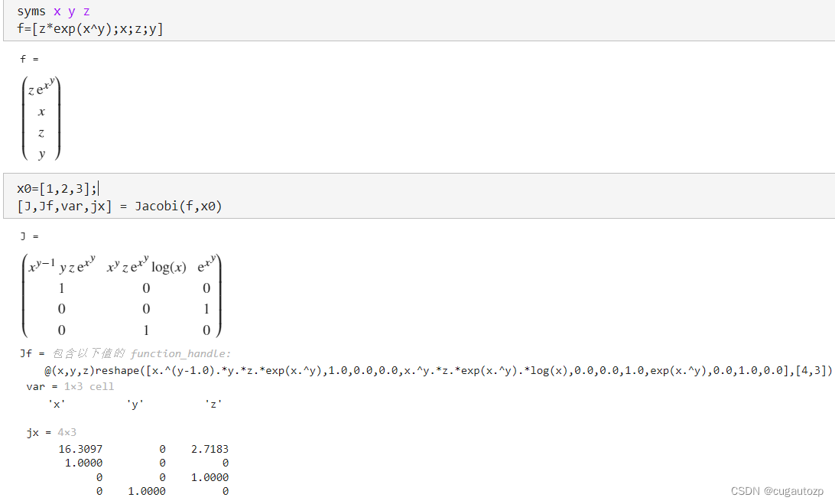835x504 pixels.
Task: Click the Jf function_handle description text
Action: click(141, 354)
